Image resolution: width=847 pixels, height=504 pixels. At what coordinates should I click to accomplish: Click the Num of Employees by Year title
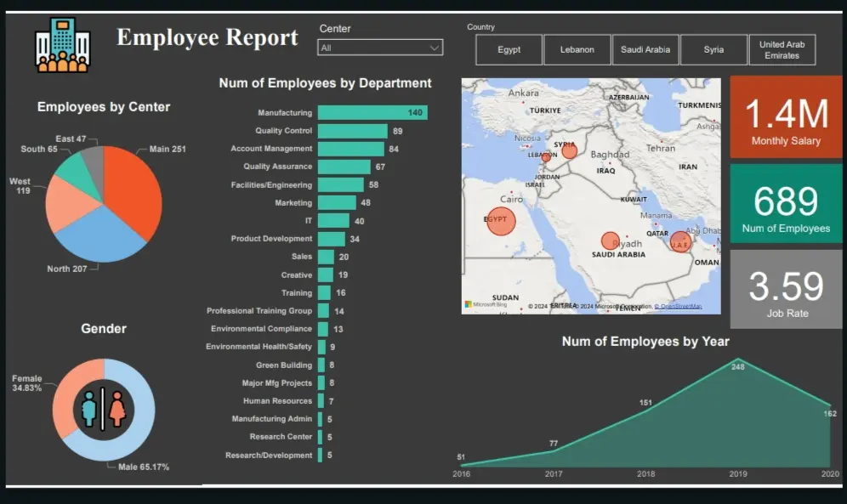tap(645, 342)
